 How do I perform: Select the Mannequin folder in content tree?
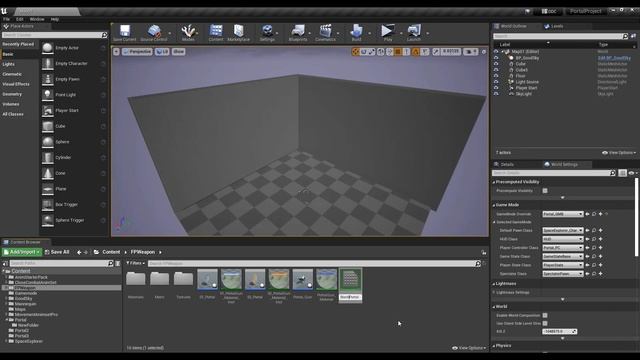25,304
